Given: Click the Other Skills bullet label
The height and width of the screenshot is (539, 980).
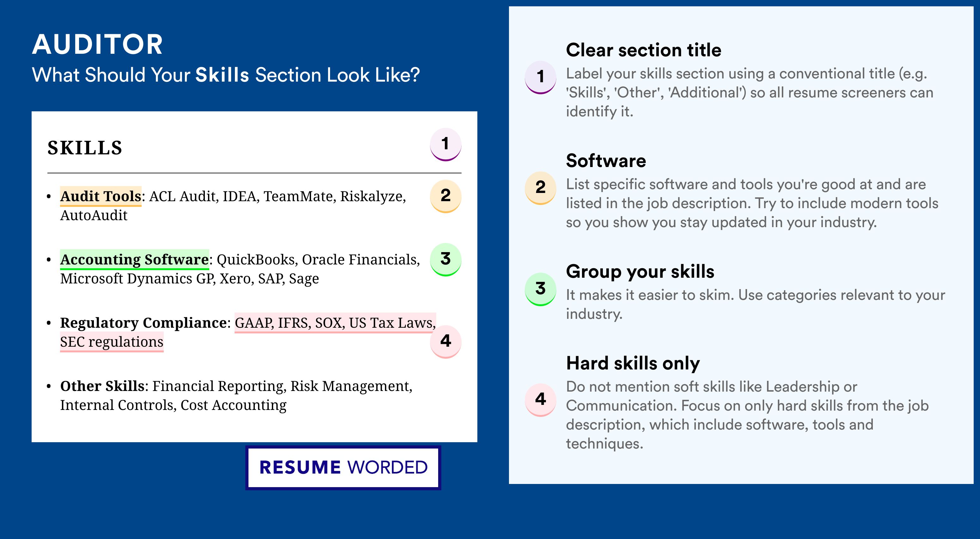Looking at the screenshot, I should 102,386.
